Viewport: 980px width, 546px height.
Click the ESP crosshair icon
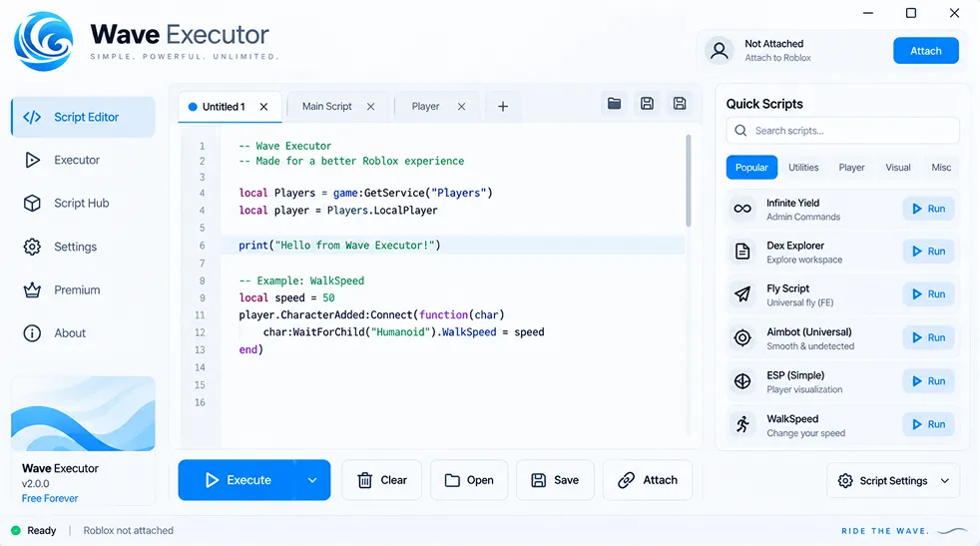(742, 381)
